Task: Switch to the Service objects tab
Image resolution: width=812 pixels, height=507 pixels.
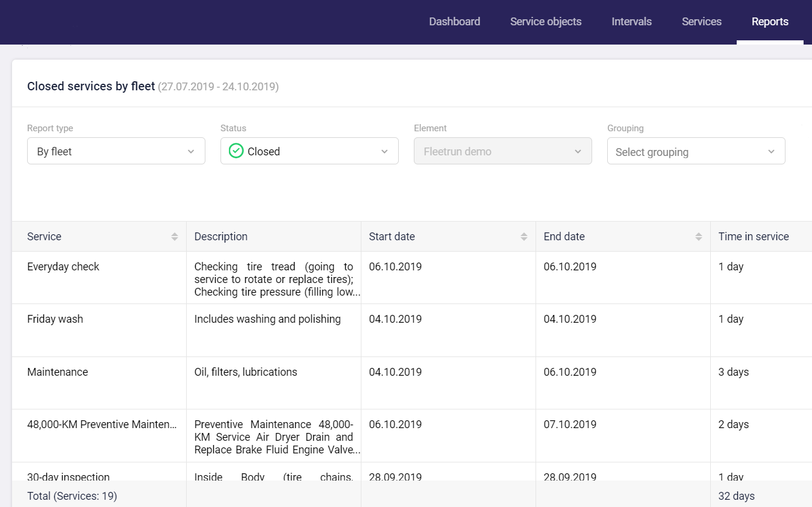Action: tap(546, 22)
